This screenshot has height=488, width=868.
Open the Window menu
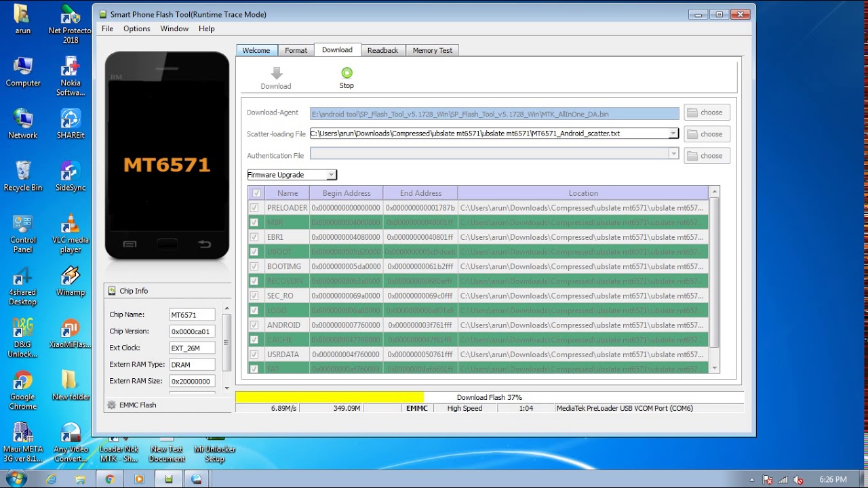coord(174,28)
